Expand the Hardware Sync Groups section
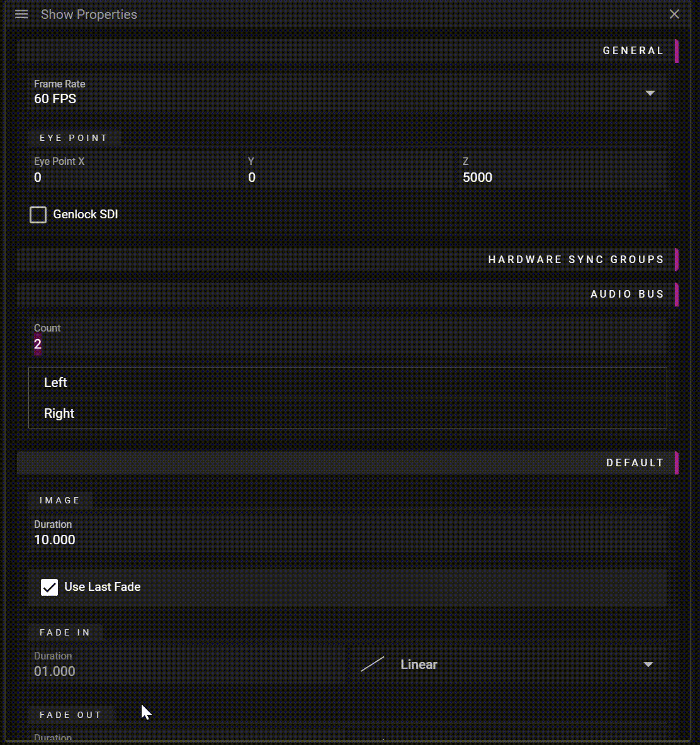Image resolution: width=700 pixels, height=745 pixels. tap(575, 259)
